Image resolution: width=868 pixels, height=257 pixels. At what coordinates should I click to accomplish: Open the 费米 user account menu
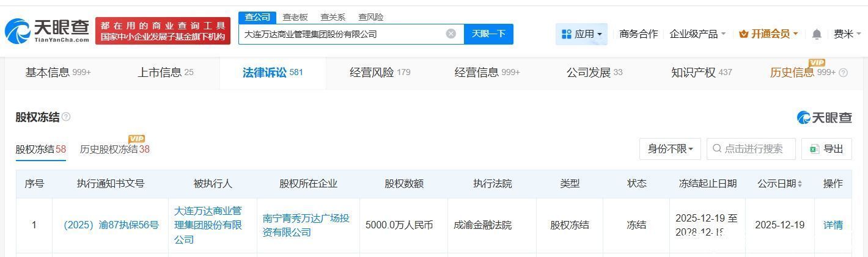[847, 34]
